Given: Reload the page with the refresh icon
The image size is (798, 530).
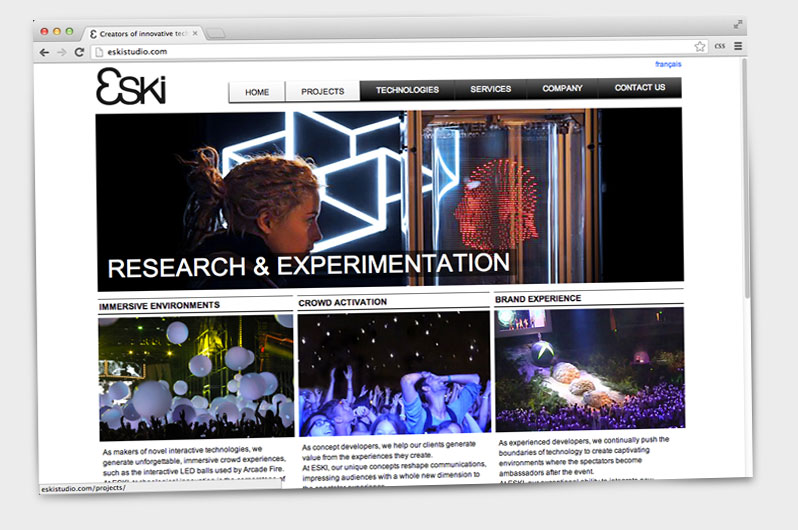Looking at the screenshot, I should pyautogui.click(x=79, y=51).
